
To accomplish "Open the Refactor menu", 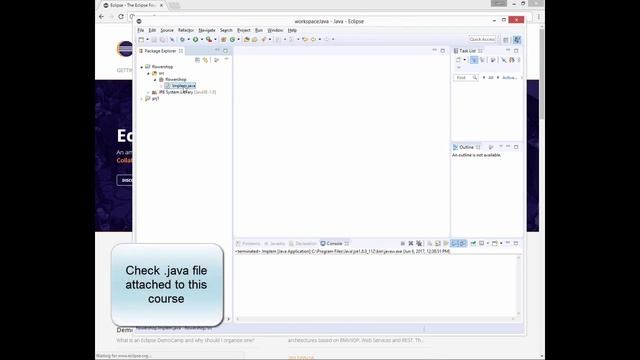I will coord(186,30).
